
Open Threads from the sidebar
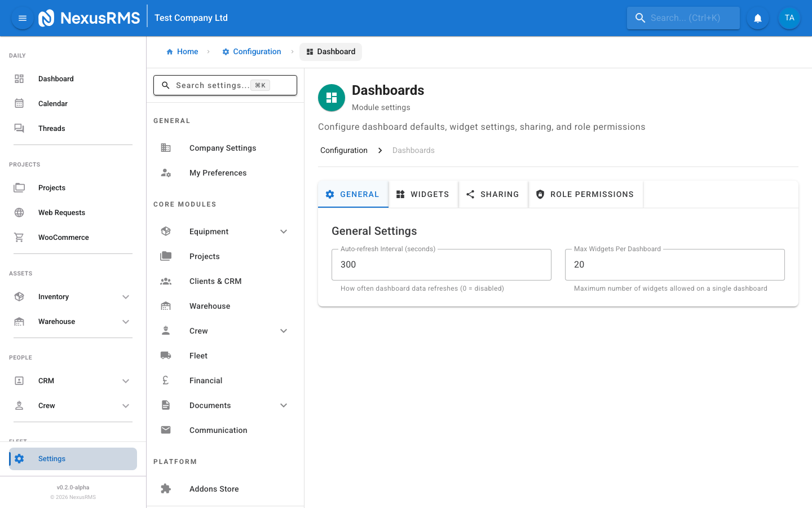[x=20, y=128]
